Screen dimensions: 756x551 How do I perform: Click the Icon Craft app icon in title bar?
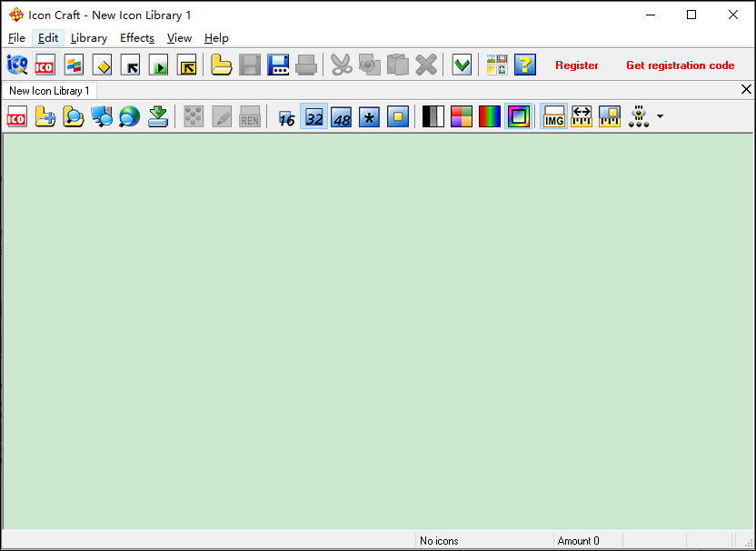coord(16,15)
